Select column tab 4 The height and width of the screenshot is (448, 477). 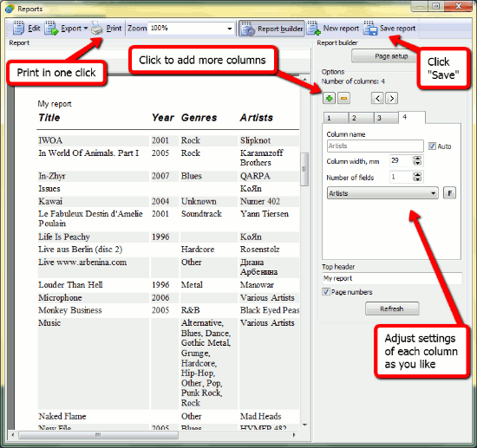pyautogui.click(x=412, y=117)
